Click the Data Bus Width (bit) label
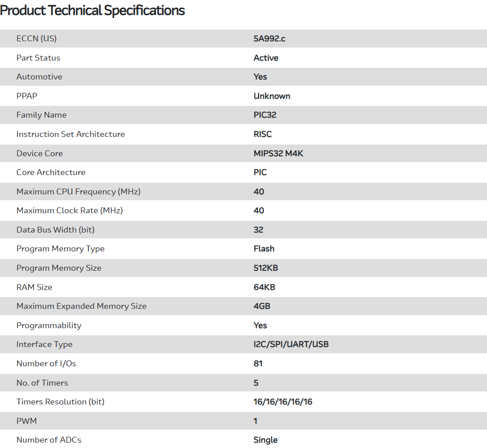 pyautogui.click(x=56, y=230)
